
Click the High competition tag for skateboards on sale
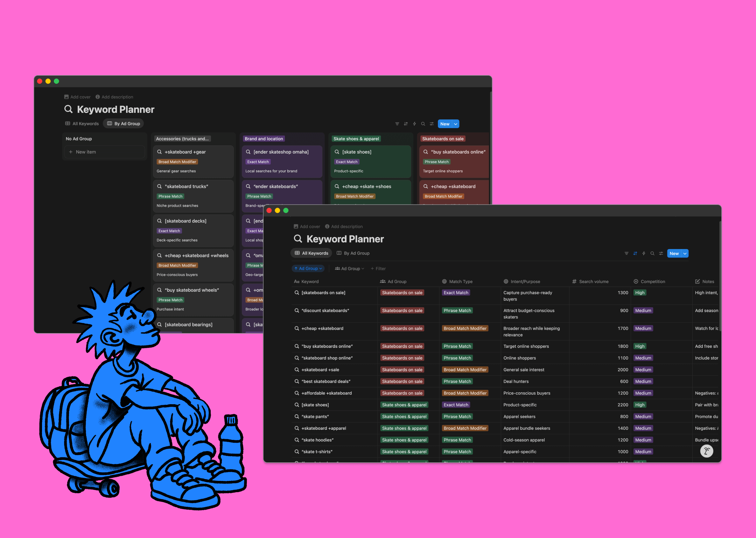click(640, 292)
